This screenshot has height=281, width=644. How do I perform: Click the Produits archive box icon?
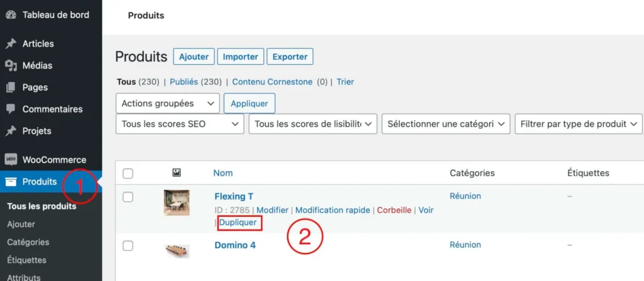pos(11,182)
